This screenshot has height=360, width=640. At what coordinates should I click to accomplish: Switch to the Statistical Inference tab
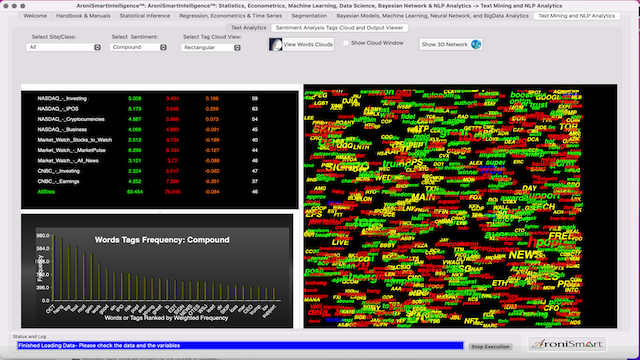(x=145, y=16)
